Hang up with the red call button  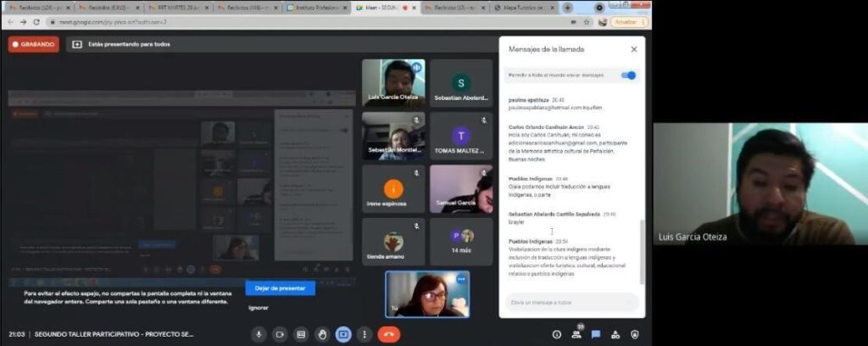pos(388,334)
